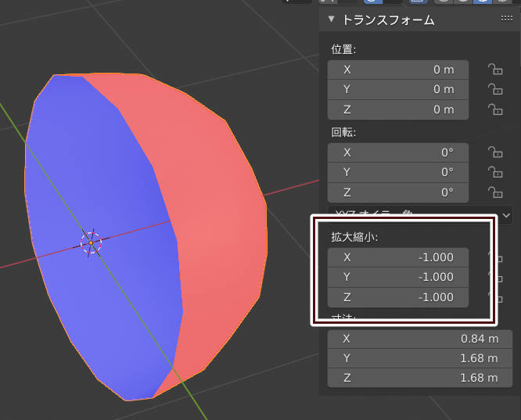Click the 回転 X field showing 0°
The image size is (521, 420).
click(x=397, y=153)
